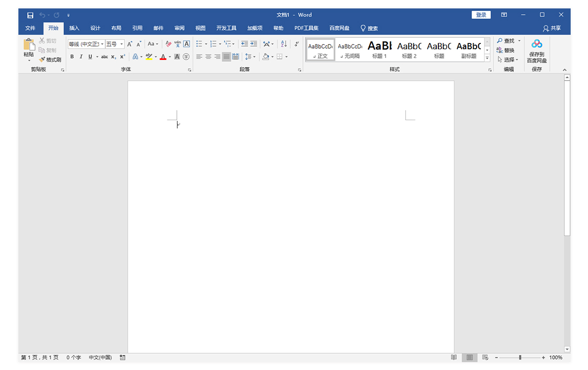The height and width of the screenshot is (370, 588).
Task: Switch to the References (引用) tab
Action: pos(137,28)
